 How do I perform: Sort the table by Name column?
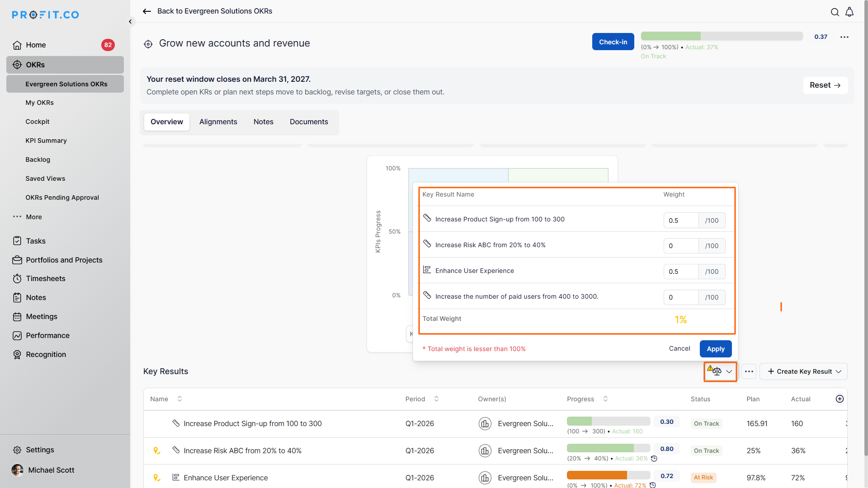coord(179,399)
